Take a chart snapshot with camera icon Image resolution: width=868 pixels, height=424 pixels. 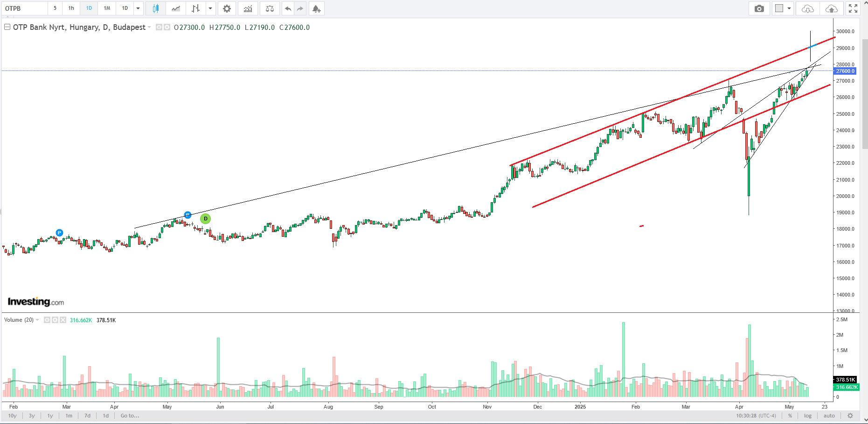[x=759, y=8]
